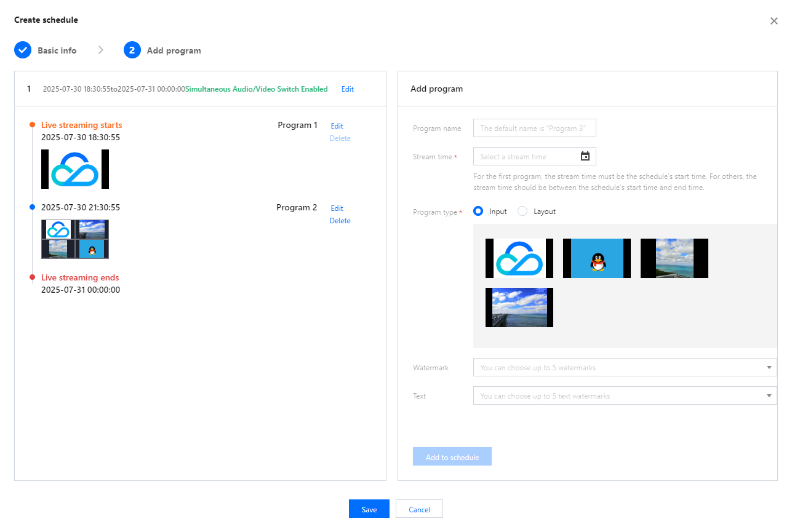Click the Simultaneous Audio/Video Switch Enabled status
The width and height of the screenshot is (792, 532).
click(257, 89)
